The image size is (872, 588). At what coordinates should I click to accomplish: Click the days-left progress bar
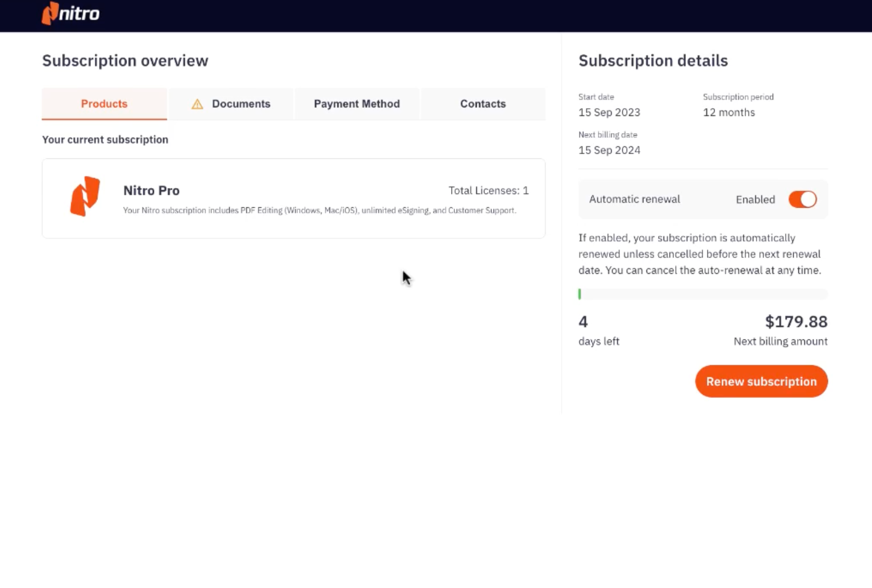[x=702, y=294]
